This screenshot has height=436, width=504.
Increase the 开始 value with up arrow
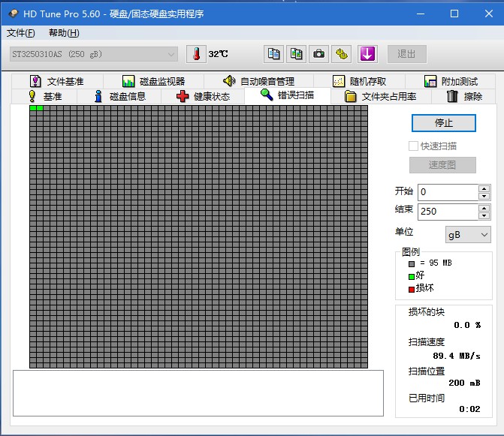point(484,188)
